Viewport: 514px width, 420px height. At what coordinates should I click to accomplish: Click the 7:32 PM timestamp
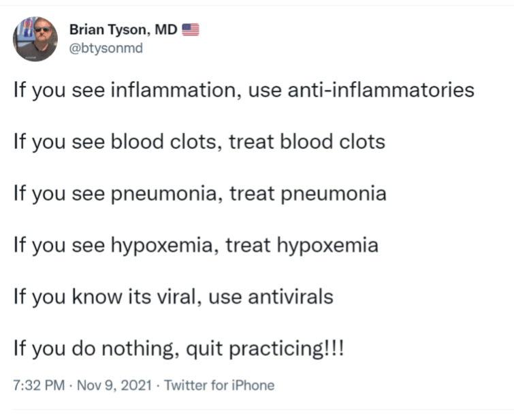pyautogui.click(x=38, y=385)
